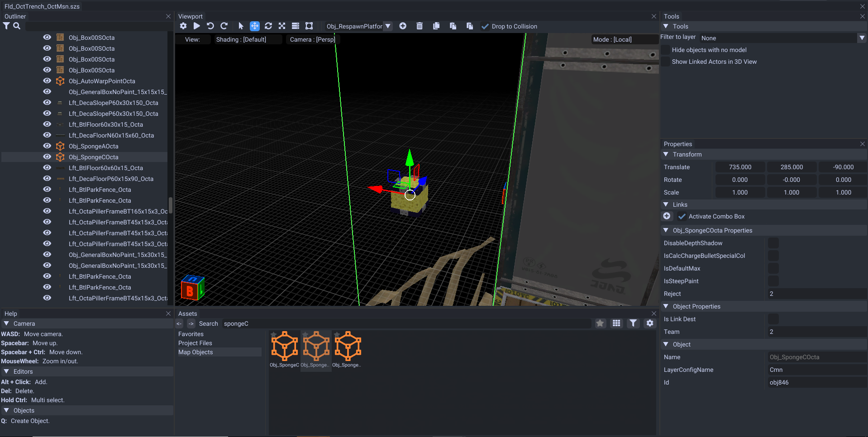Open the View menu in viewport
The image size is (868, 437).
tap(193, 39)
